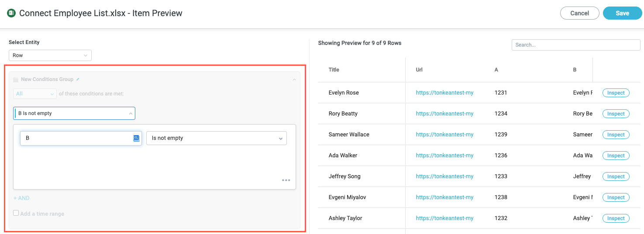Open the All conditions match dropdown
The height and width of the screenshot is (234, 644).
coord(35,94)
